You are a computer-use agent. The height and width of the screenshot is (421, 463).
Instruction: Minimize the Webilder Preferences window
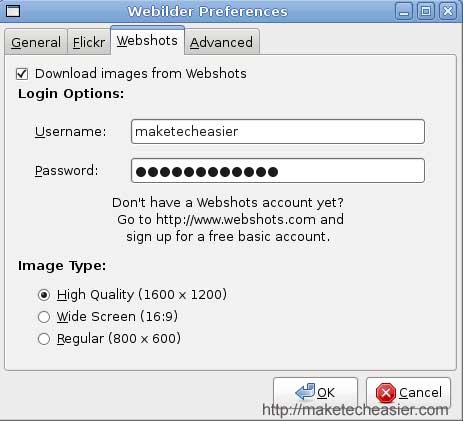(404, 11)
